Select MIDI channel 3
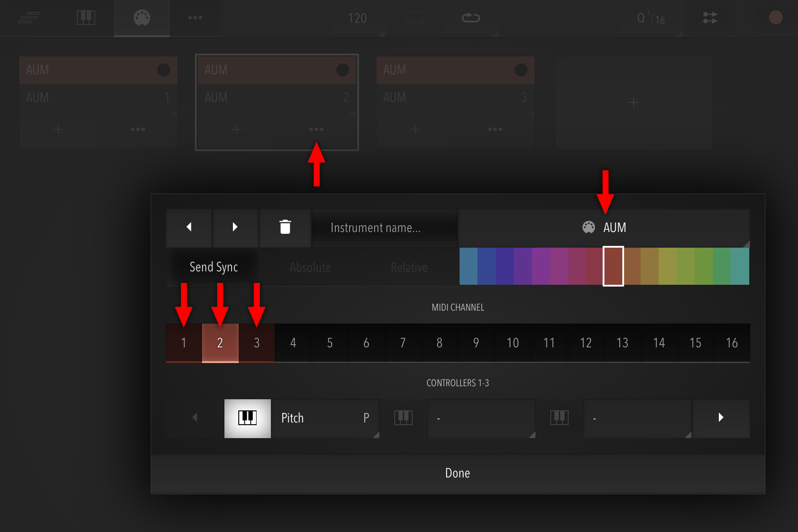 [257, 343]
